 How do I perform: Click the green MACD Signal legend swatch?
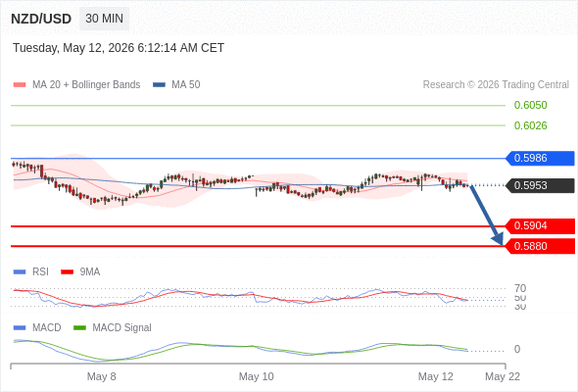tap(79, 327)
